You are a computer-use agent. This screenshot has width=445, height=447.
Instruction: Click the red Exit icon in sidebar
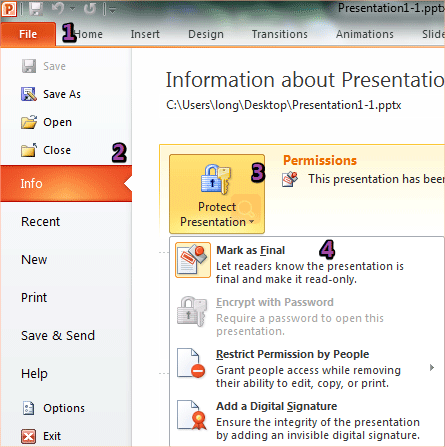(29, 436)
